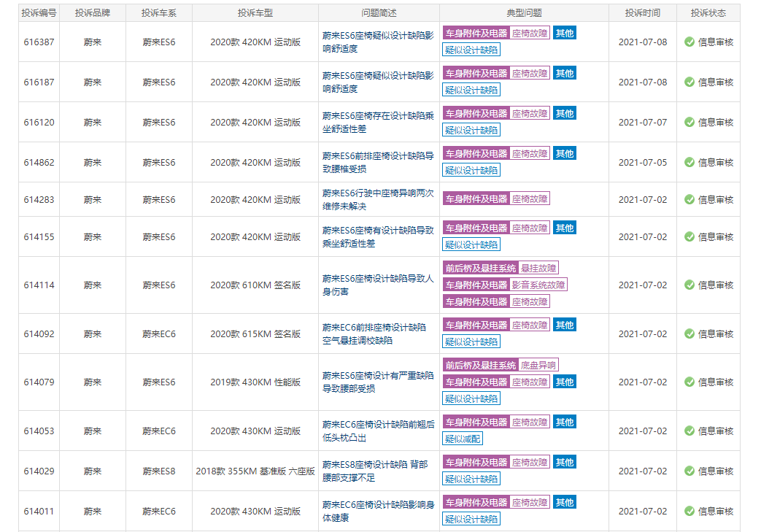The image size is (761, 532).
Task: Click the "投诉车型" column header
Action: coord(255,13)
